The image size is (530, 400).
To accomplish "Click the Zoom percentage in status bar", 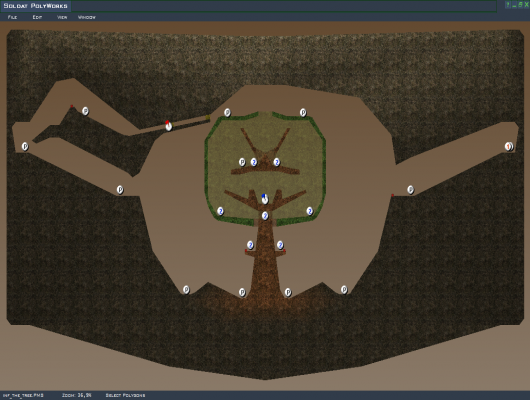I will click(x=77, y=395).
